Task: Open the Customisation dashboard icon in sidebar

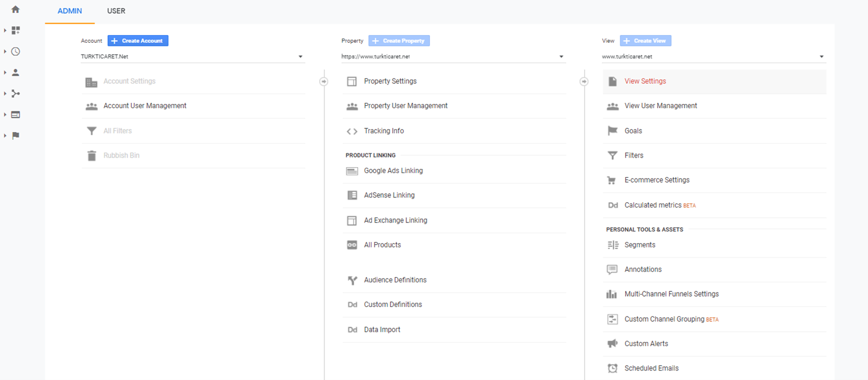Action: pos(15,30)
